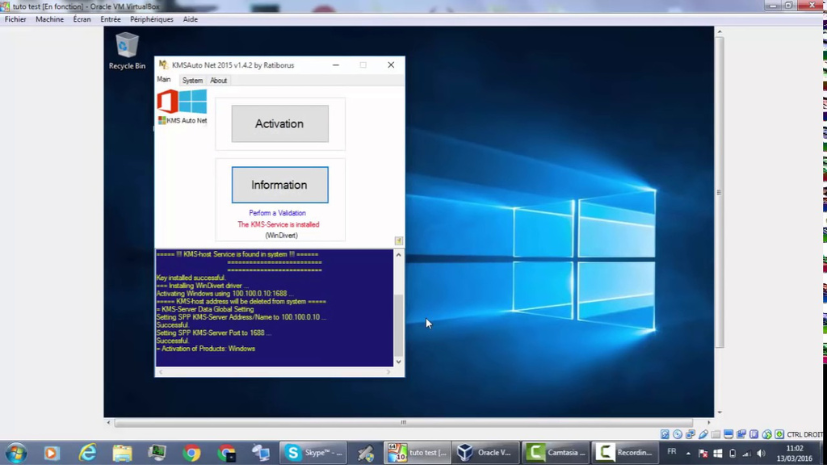Open Skype from the taskbar
The image size is (827, 465).
click(312, 453)
